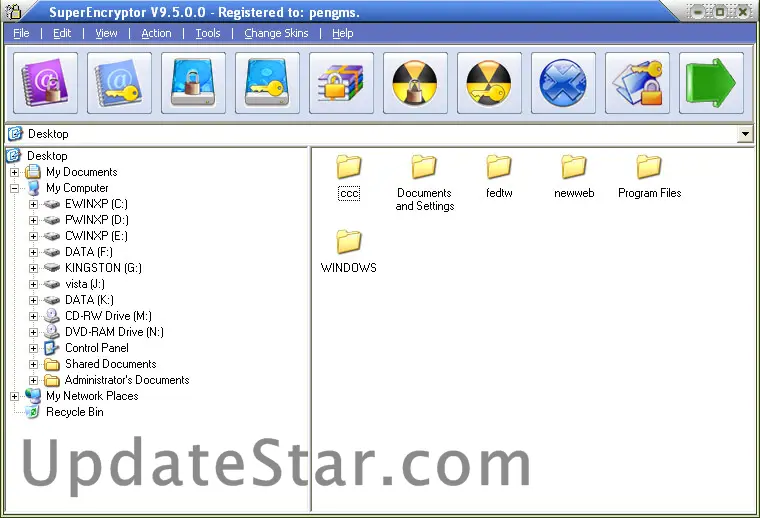The height and width of the screenshot is (518, 760).
Task: Click the DVD-RAM Drive (N:) disc icon
Action: tap(52, 332)
